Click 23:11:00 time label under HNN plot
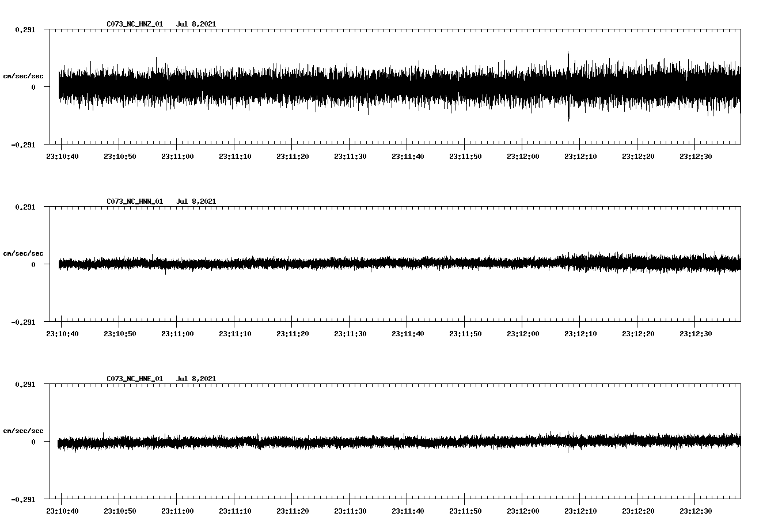Viewport: 782px width, 532px height. pyautogui.click(x=177, y=333)
